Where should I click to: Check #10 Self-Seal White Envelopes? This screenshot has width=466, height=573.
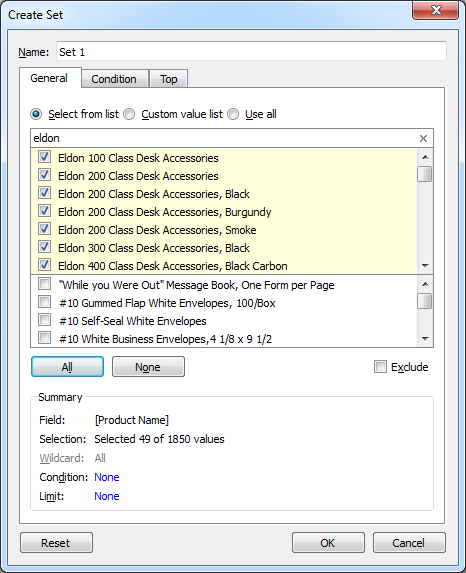point(45,320)
